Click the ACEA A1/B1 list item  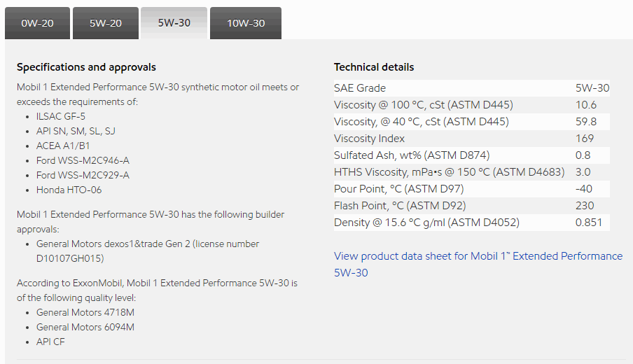click(x=64, y=146)
